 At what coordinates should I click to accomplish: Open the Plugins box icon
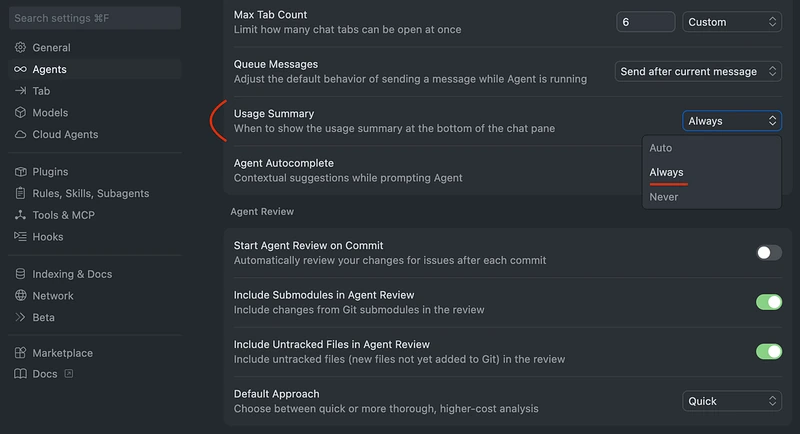coord(20,172)
